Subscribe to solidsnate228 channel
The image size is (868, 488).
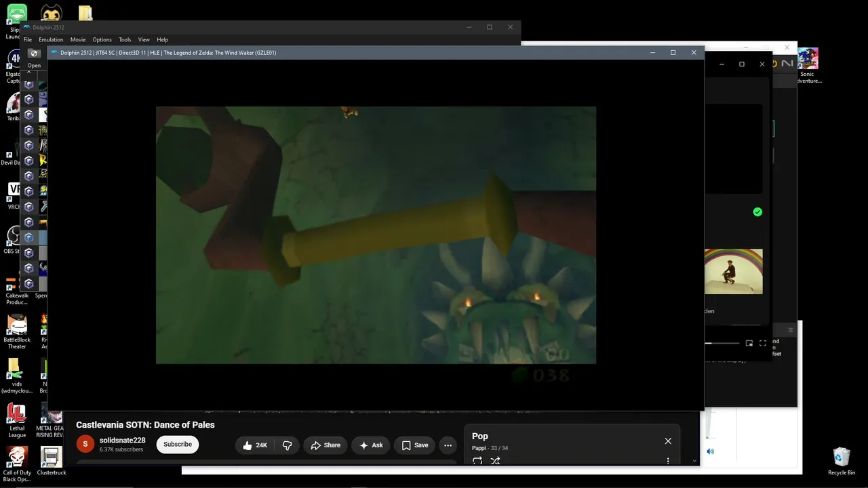178,445
